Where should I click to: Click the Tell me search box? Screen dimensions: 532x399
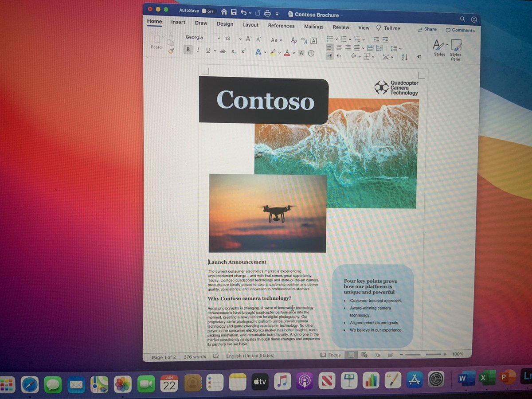tap(388, 28)
